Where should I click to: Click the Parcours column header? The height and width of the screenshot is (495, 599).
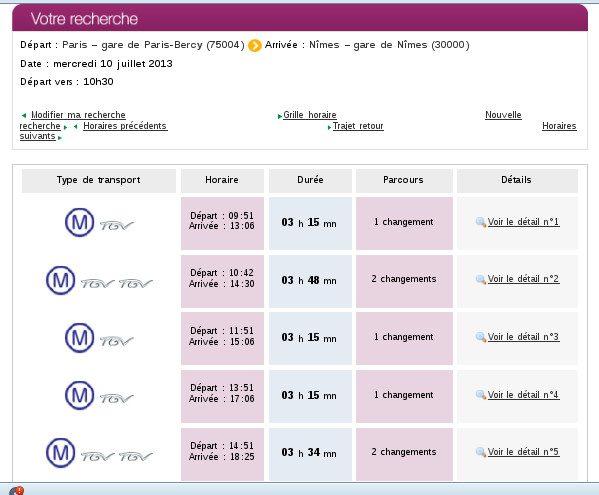click(404, 181)
